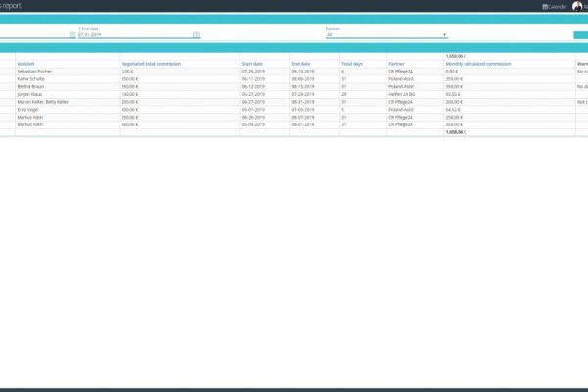The height and width of the screenshot is (392, 588).
Task: Open the Calendar link in top bar
Action: point(554,7)
